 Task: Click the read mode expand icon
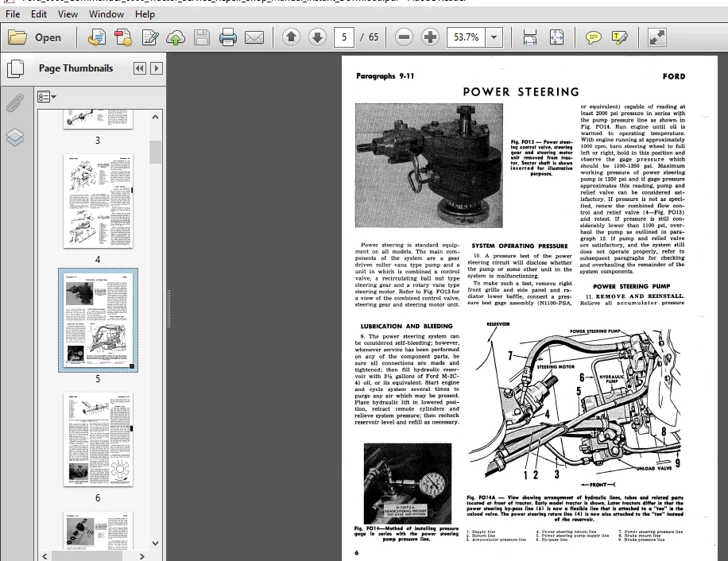(657, 37)
